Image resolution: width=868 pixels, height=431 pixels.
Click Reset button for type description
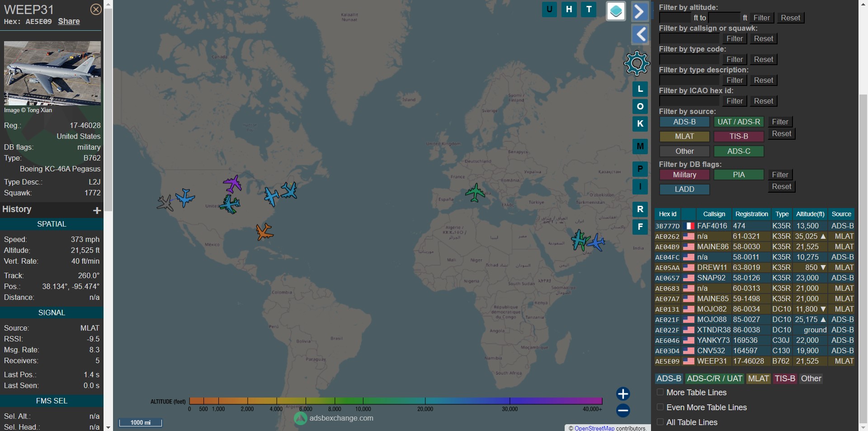(x=764, y=81)
